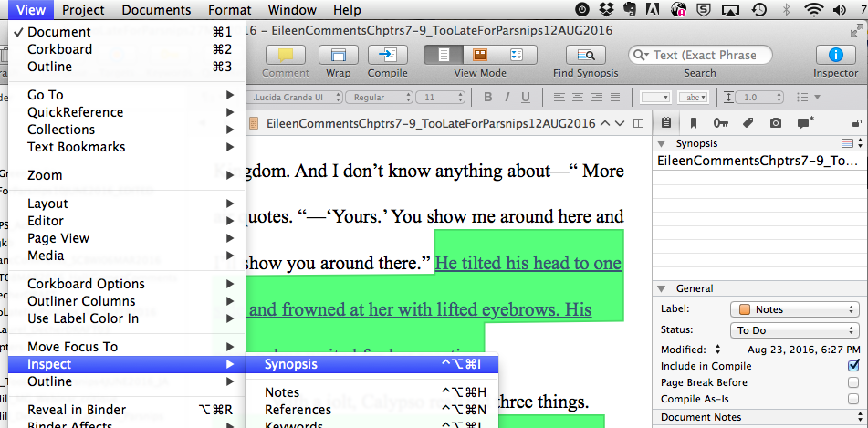Open the Dropbox menu bar icon

pos(606,9)
